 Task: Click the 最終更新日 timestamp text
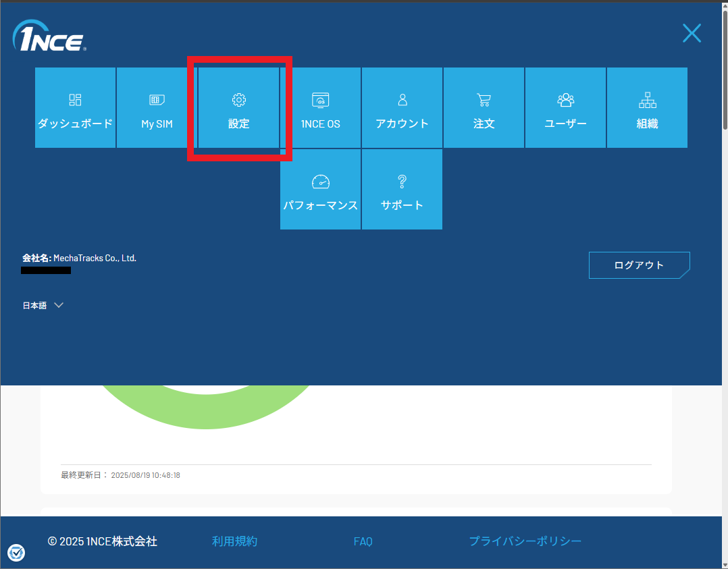coord(120,475)
